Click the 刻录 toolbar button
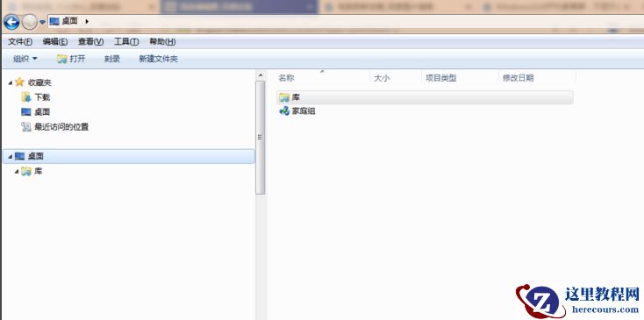644x320 pixels. pyautogui.click(x=112, y=59)
